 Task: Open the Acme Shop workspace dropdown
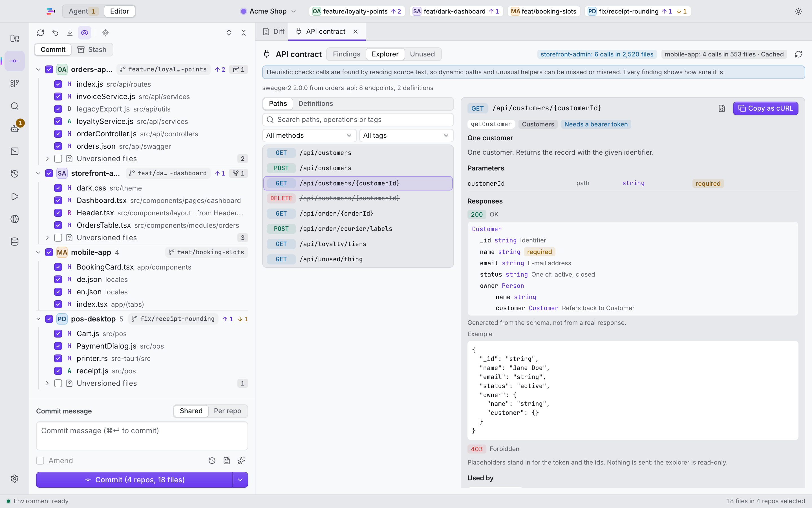268,11
